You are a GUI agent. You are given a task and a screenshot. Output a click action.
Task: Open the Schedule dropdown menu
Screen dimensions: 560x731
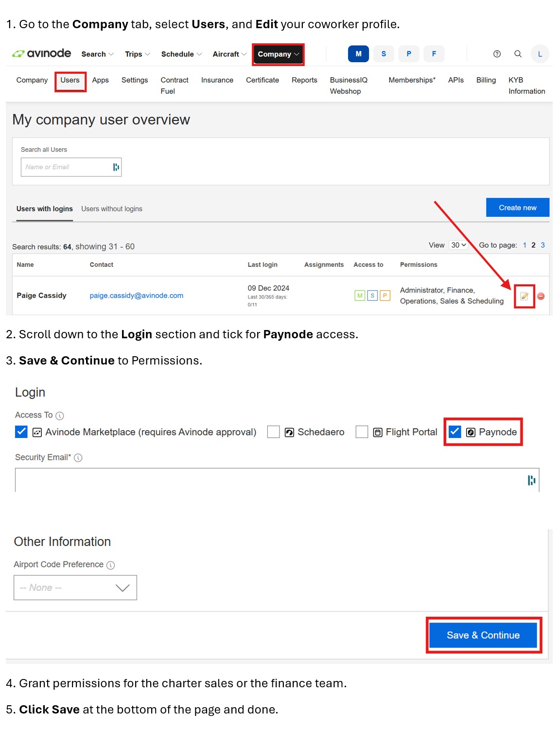(181, 54)
